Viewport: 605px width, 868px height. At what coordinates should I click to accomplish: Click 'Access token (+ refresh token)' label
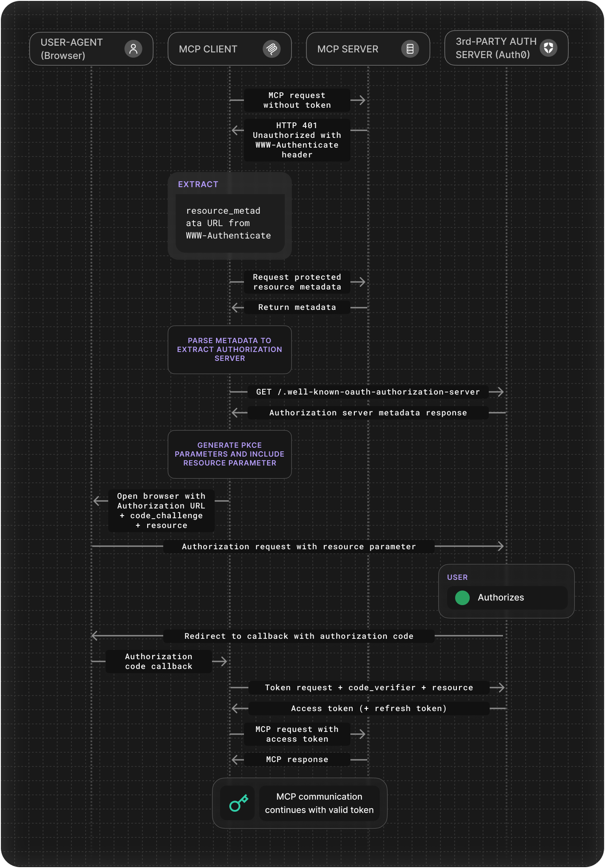point(369,708)
